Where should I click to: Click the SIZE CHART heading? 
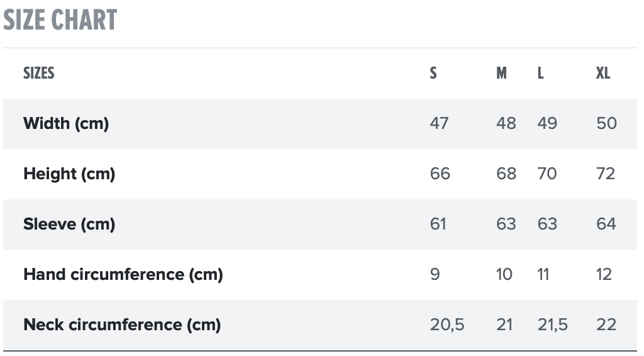(x=60, y=21)
